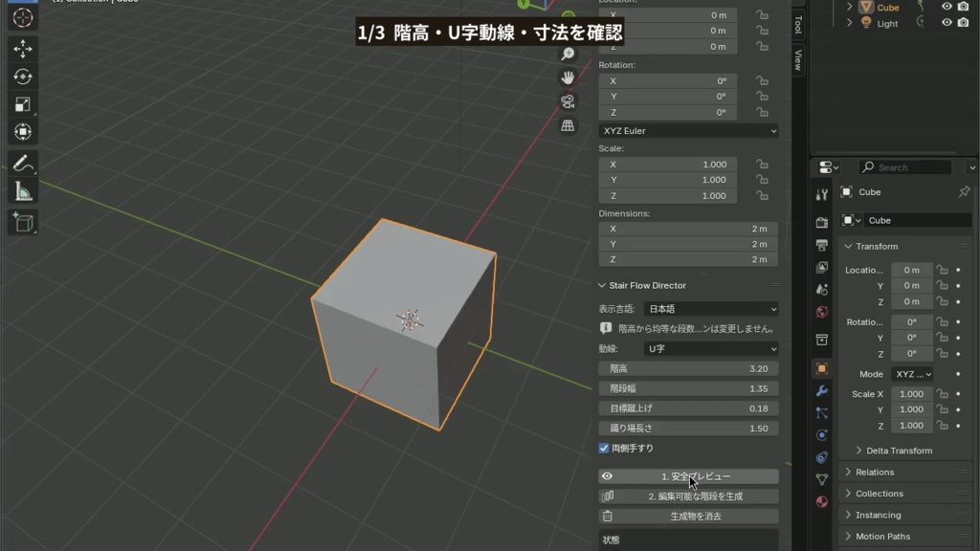Screen dimensions: 980x551
Task: Open the 表示言語 language dropdown
Action: coord(711,309)
